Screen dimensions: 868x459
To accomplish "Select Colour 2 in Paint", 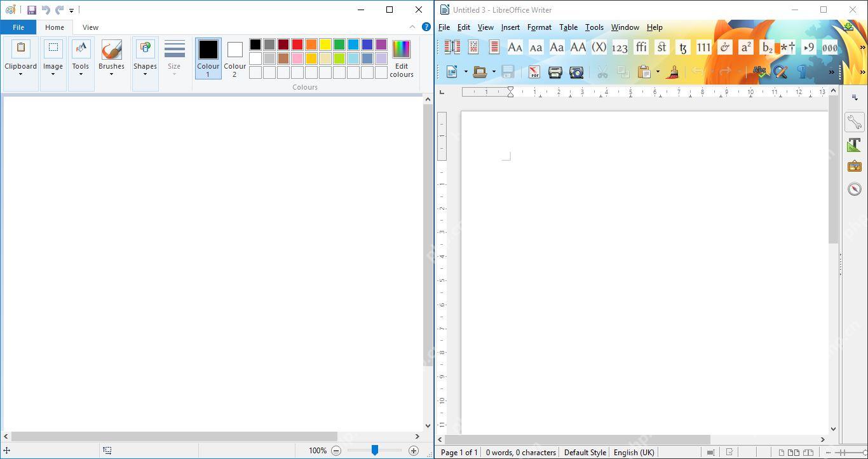I will (x=234, y=58).
